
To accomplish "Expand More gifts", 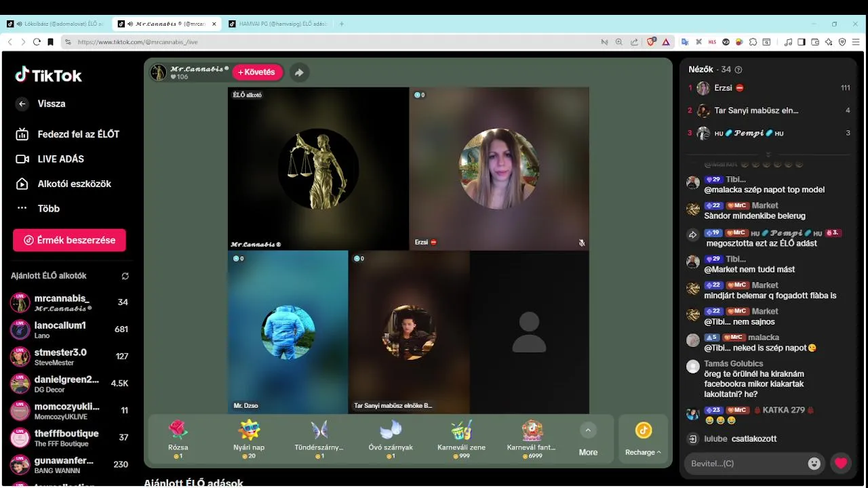I will (x=588, y=439).
